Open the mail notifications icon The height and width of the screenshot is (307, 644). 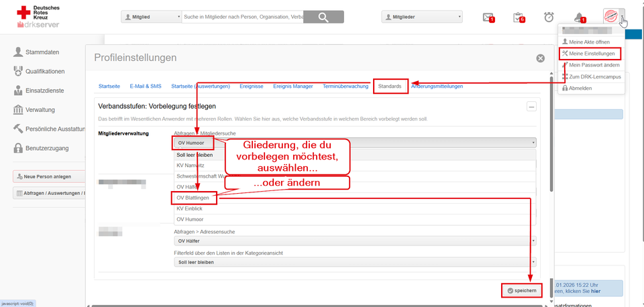(x=488, y=17)
